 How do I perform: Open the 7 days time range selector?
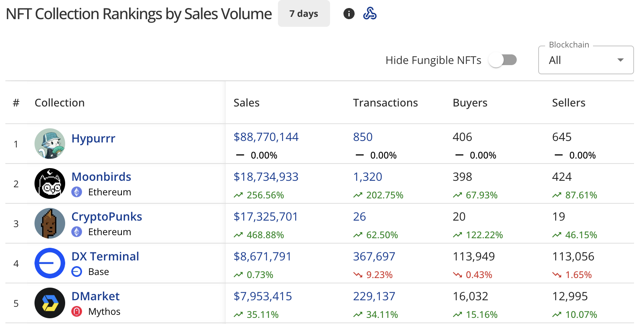coord(304,14)
